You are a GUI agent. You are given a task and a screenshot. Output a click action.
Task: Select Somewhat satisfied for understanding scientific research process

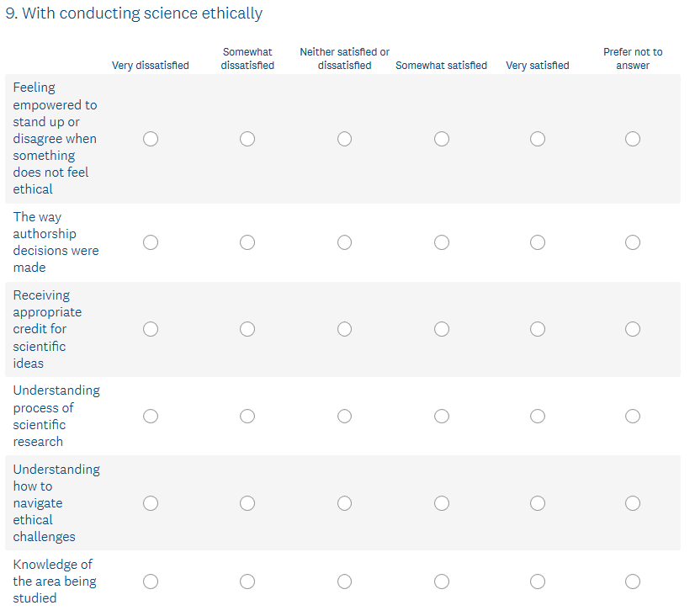click(442, 416)
